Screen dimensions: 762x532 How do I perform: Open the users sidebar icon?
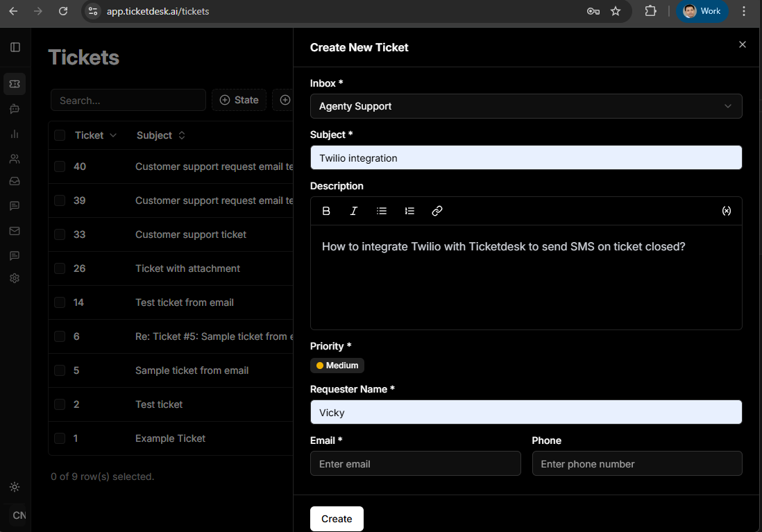15,158
